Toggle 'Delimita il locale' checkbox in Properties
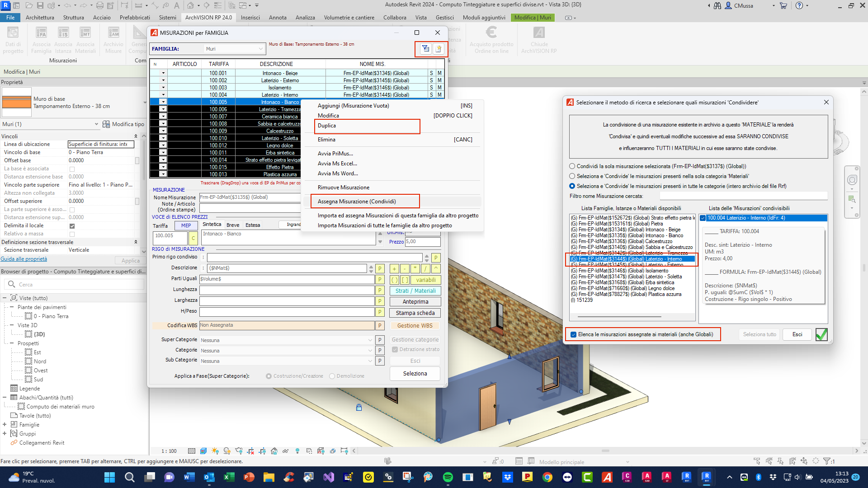This screenshot has height=488, width=868. pyautogui.click(x=72, y=226)
